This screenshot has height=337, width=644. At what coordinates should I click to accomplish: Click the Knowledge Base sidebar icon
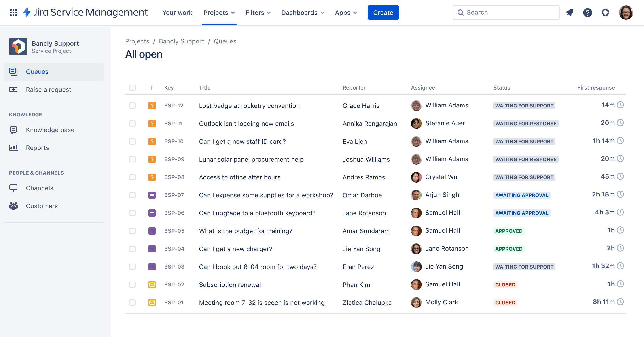tap(13, 130)
